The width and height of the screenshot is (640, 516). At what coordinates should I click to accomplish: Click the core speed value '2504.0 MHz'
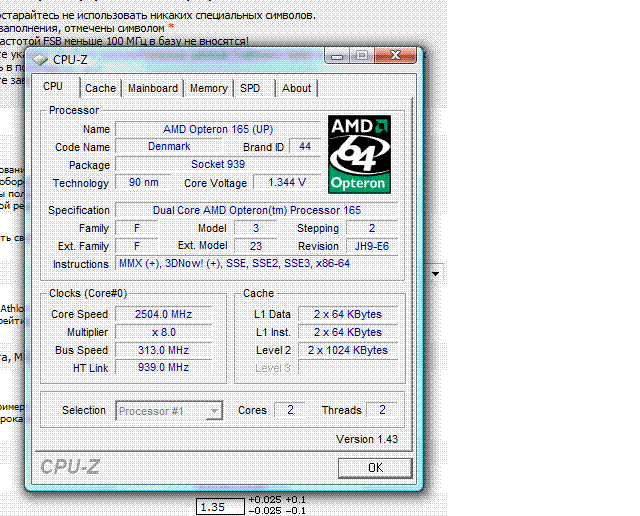pyautogui.click(x=164, y=314)
